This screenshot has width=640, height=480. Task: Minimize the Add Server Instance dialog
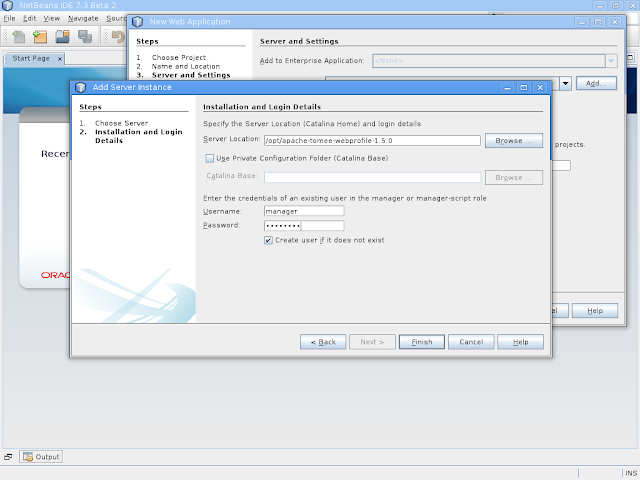[x=507, y=87]
